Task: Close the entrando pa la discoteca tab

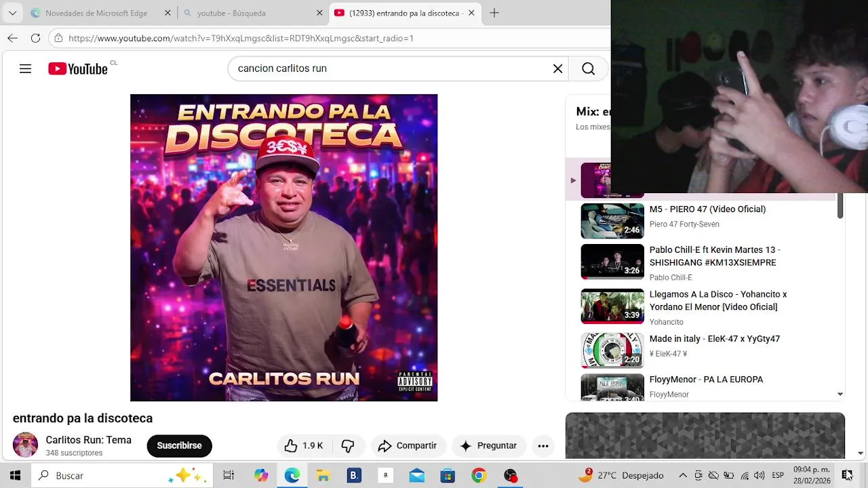Action: 471,13
